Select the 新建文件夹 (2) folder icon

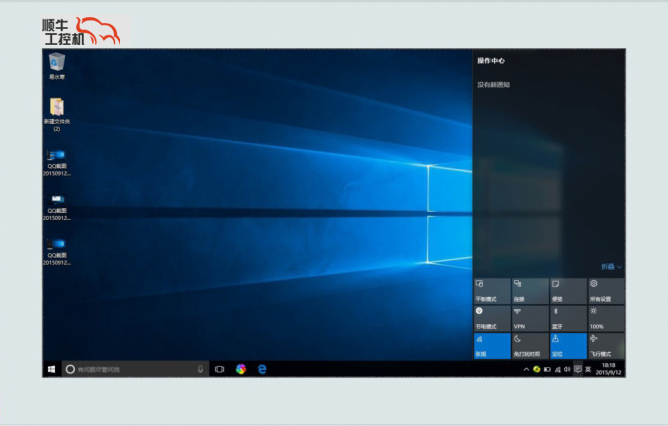pyautogui.click(x=57, y=114)
